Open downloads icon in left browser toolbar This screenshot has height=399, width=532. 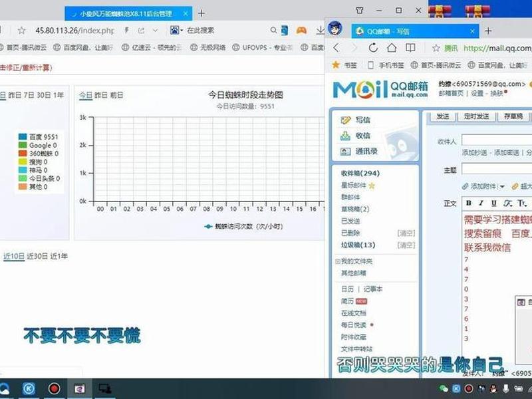pyautogui.click(x=320, y=31)
